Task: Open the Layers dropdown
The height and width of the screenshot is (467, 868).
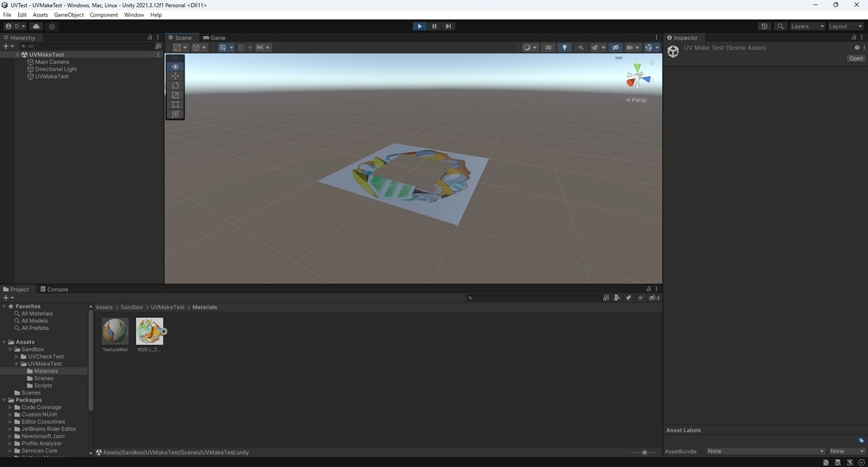Action: (x=804, y=26)
